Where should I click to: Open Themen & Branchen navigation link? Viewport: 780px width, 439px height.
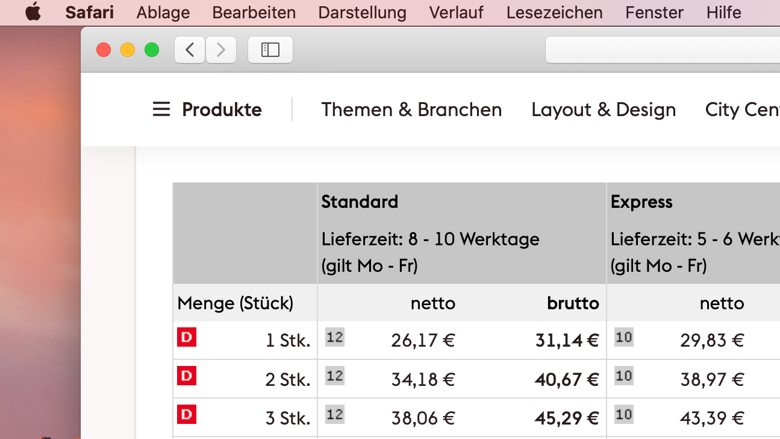coord(411,109)
